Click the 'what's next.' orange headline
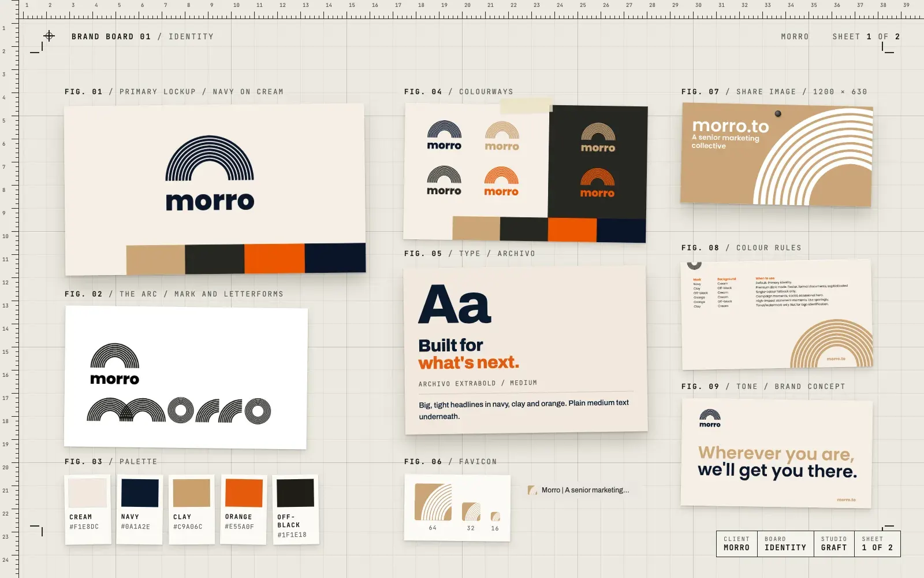924x578 pixels. tap(469, 362)
